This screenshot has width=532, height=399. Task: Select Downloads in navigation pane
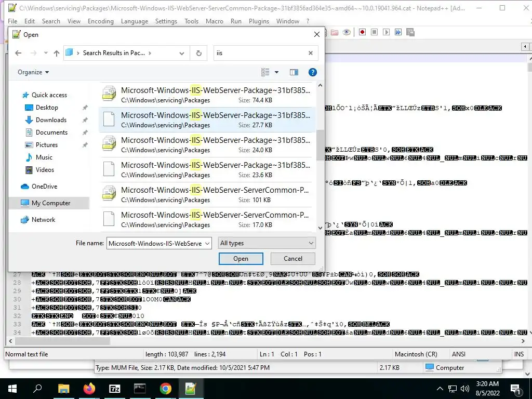pos(51,120)
